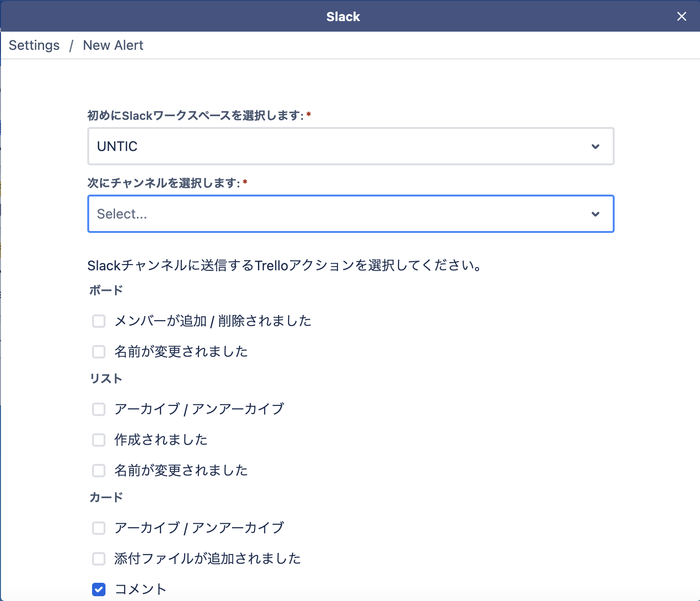
Task: Click the Slack dialog title
Action: coord(343,16)
